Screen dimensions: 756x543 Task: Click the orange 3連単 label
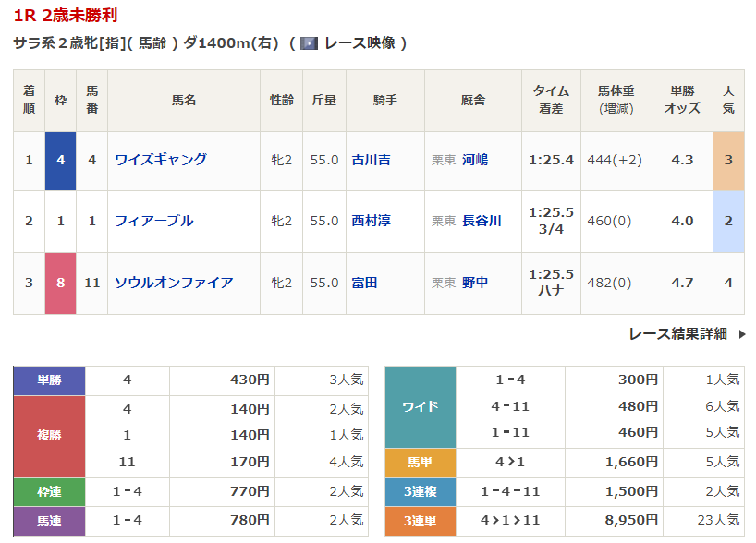coord(420,521)
